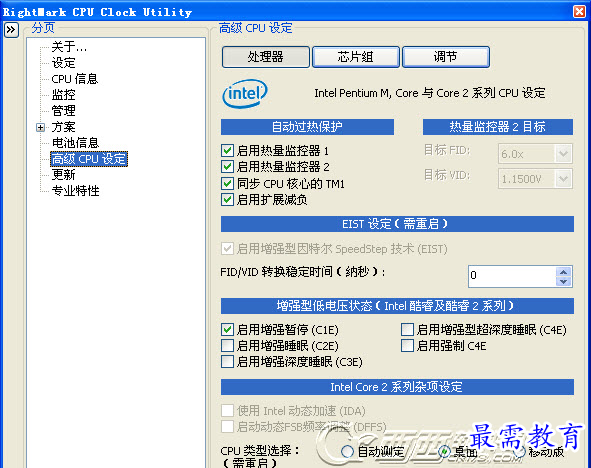Open the 关于... page
Image resolution: width=591 pixels, height=468 pixels.
coord(69,47)
